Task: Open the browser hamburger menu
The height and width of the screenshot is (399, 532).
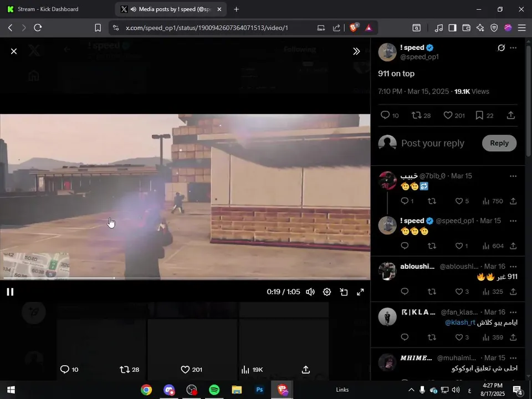Action: (x=522, y=28)
